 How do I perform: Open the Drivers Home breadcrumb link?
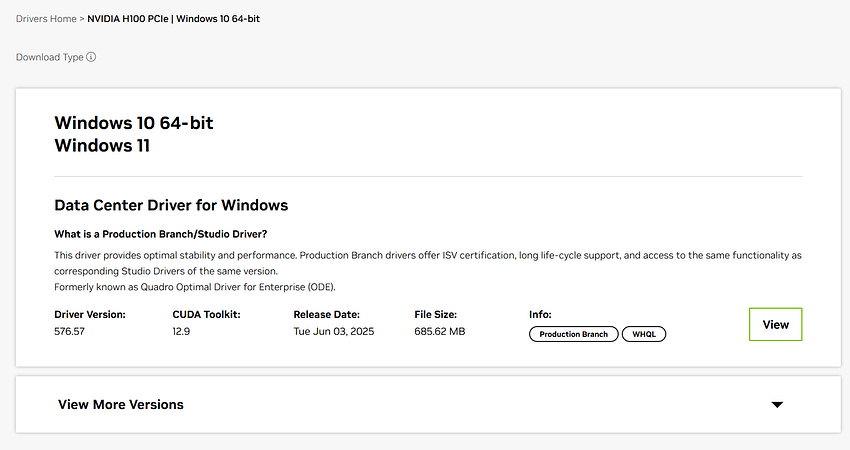[46, 18]
